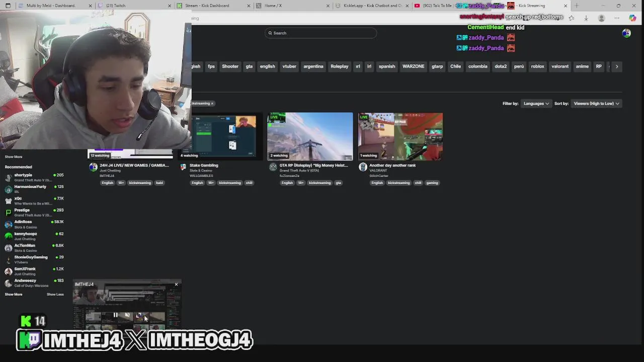644x362 pixels.
Task: Click the bald tag on IMTHEJ4 stream
Action: (x=159, y=183)
